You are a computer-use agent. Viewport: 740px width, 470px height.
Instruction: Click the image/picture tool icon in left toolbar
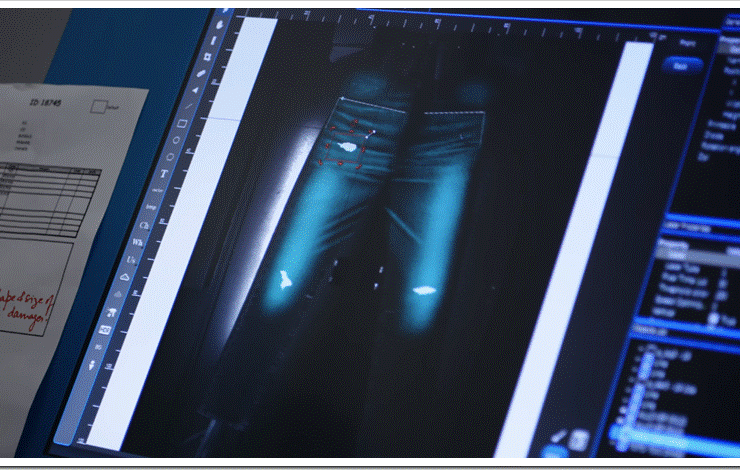[x=104, y=329]
